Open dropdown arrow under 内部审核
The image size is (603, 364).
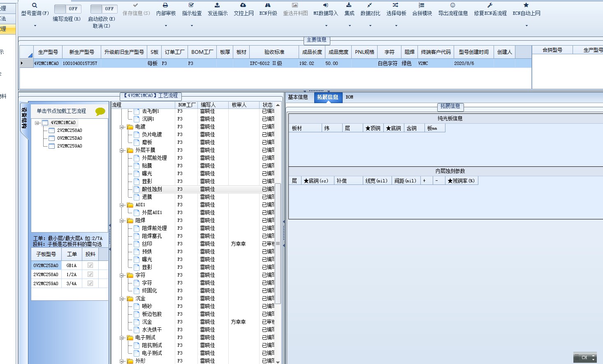tap(166, 26)
